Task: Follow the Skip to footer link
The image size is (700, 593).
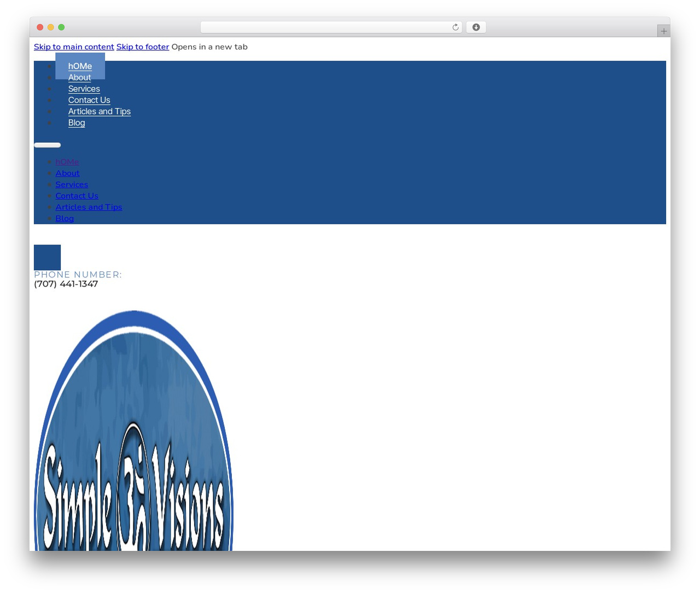Action: click(143, 47)
